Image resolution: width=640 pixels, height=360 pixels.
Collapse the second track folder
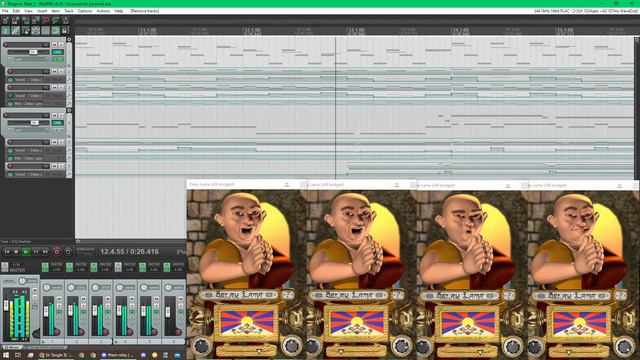(x=69, y=110)
